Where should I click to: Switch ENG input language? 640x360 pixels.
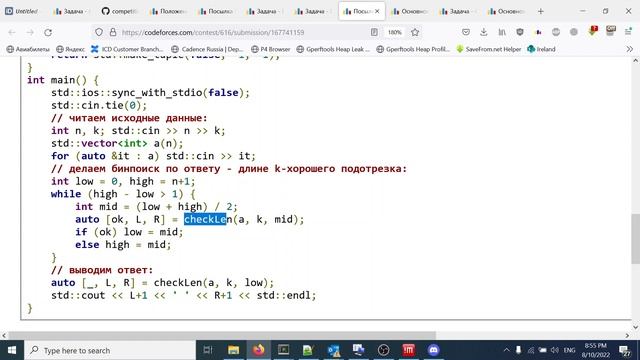coord(569,350)
